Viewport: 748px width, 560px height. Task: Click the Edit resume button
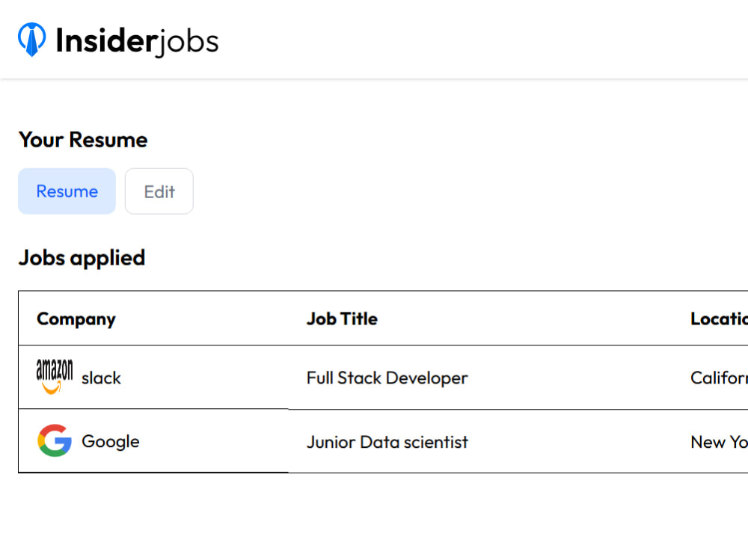(x=159, y=191)
